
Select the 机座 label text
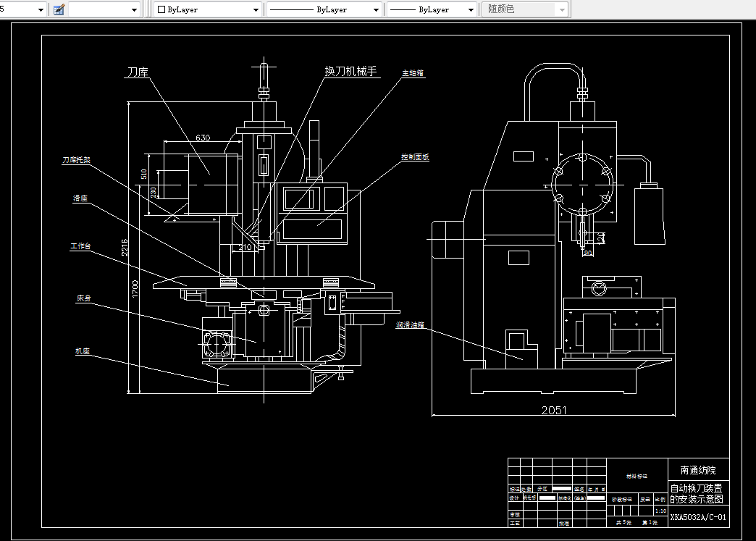(83, 351)
